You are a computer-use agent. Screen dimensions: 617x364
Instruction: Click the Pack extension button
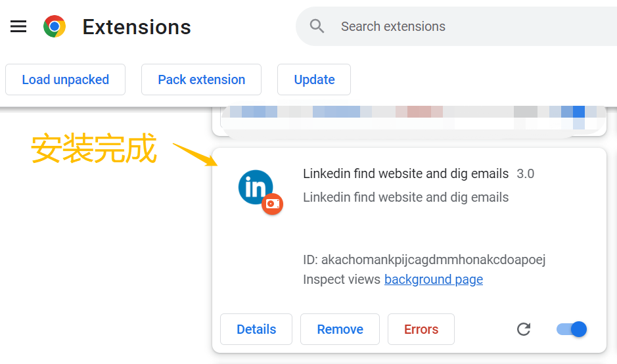(202, 80)
